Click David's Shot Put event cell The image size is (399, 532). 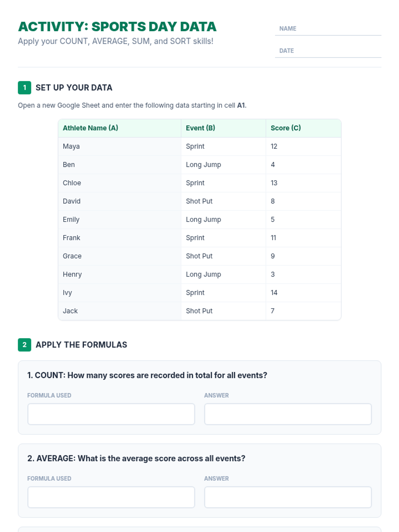pos(199,201)
